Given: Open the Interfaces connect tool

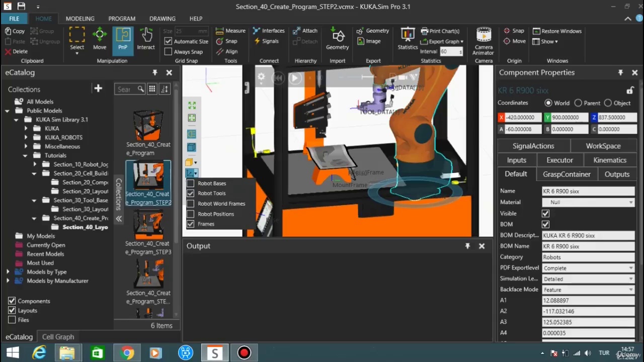Looking at the screenshot, I should [269, 31].
